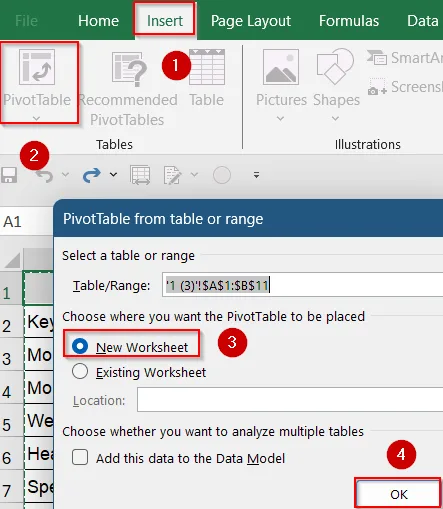Expand the PivotTable dropdown arrow

pyautogui.click(x=37, y=118)
